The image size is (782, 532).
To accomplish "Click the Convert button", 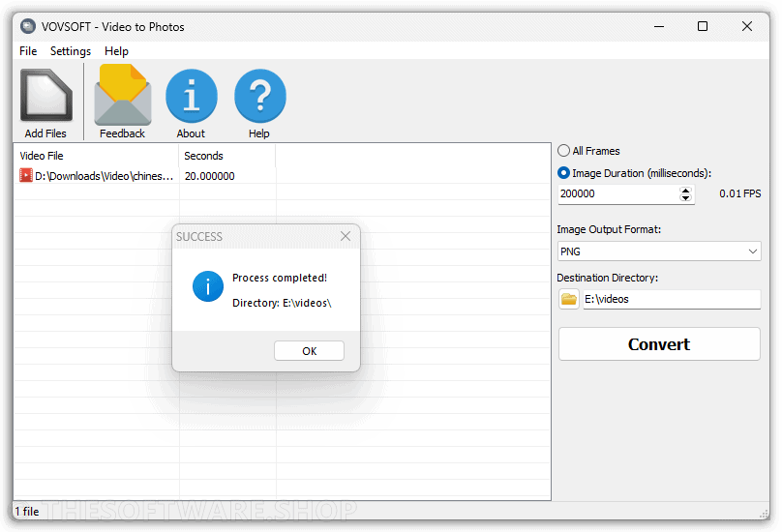I will click(x=659, y=344).
